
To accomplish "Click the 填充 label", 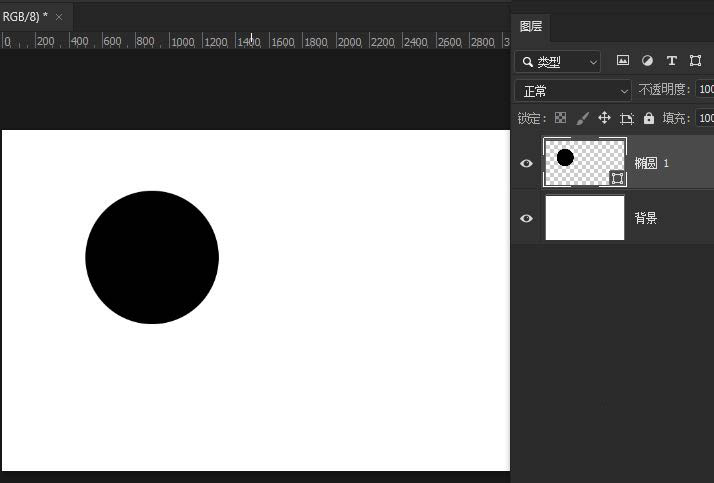I will click(x=676, y=118).
